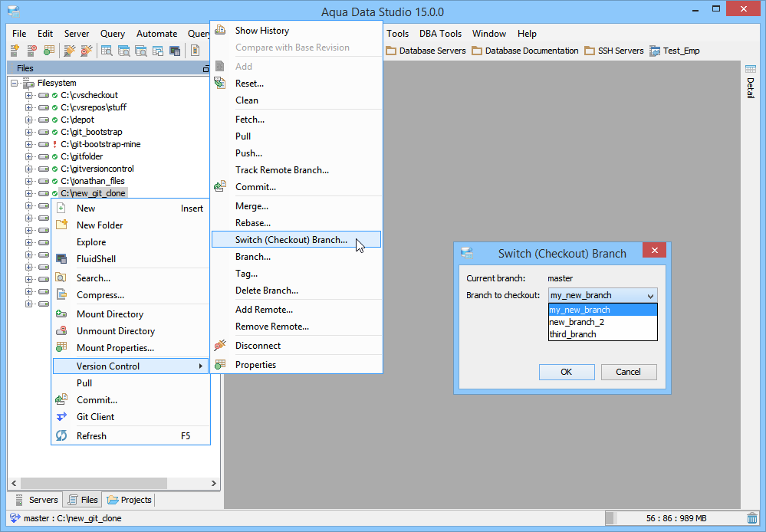Click the Disconnect plug toolbar icon
The image size is (766, 532).
click(87, 51)
